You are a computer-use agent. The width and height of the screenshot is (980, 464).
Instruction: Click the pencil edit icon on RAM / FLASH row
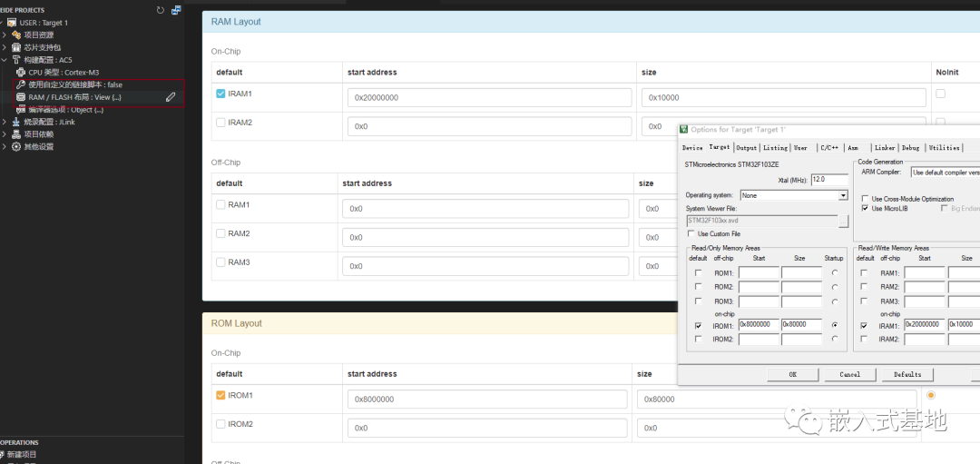pos(171,97)
